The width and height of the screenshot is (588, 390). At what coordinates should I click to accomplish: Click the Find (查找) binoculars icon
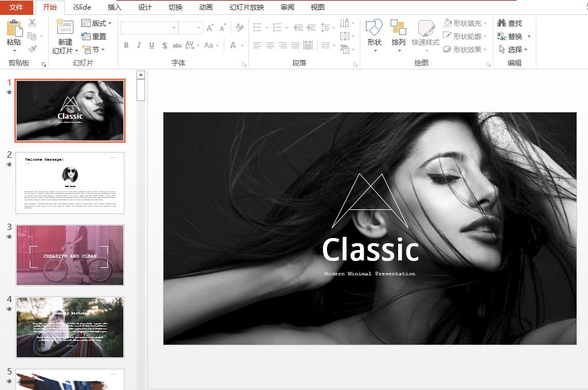[x=501, y=23]
